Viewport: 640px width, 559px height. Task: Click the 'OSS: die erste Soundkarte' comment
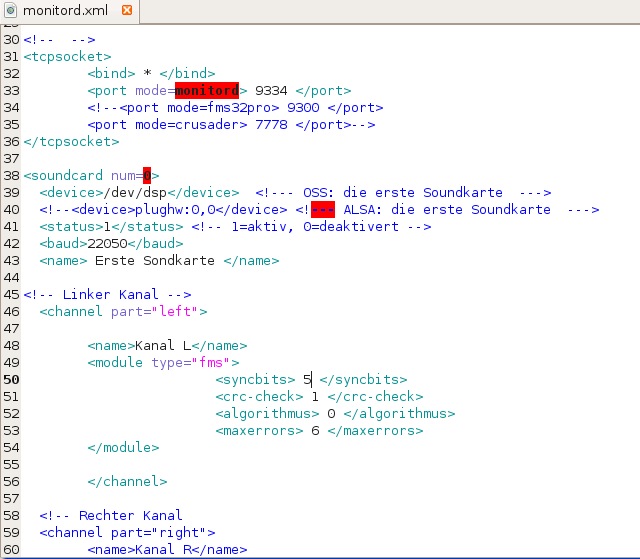[403, 193]
